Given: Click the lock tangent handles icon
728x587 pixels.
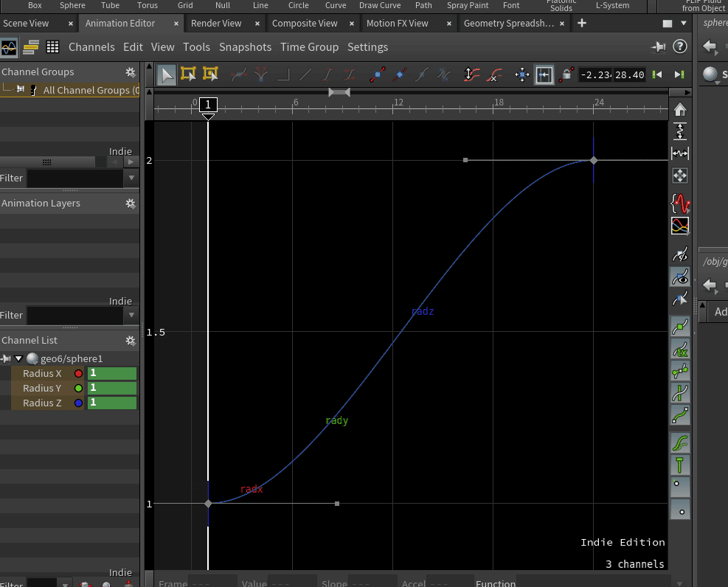Looking at the screenshot, I should coord(566,74).
